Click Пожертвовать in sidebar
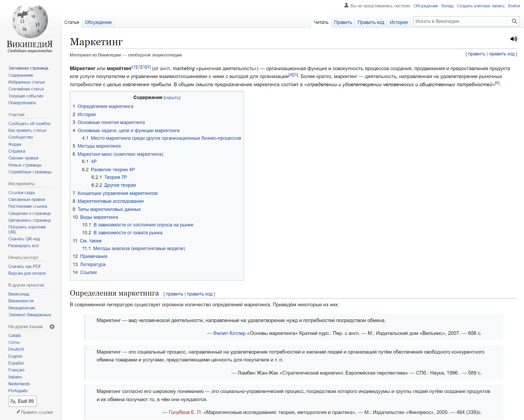This screenshot has height=420, width=524. [x=22, y=103]
